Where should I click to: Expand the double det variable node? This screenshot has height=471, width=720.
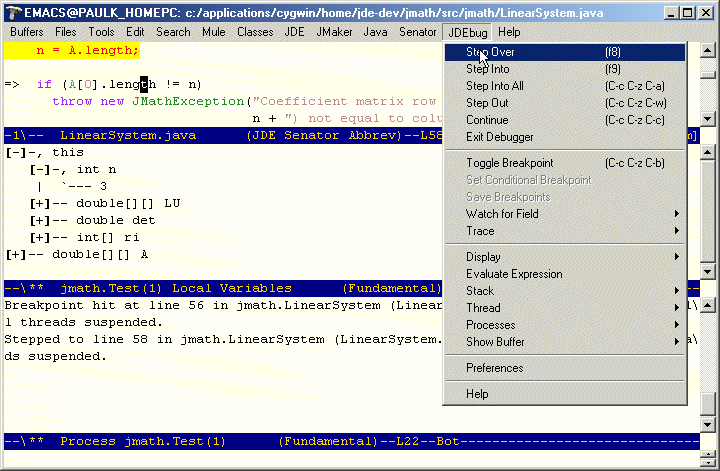(40, 220)
